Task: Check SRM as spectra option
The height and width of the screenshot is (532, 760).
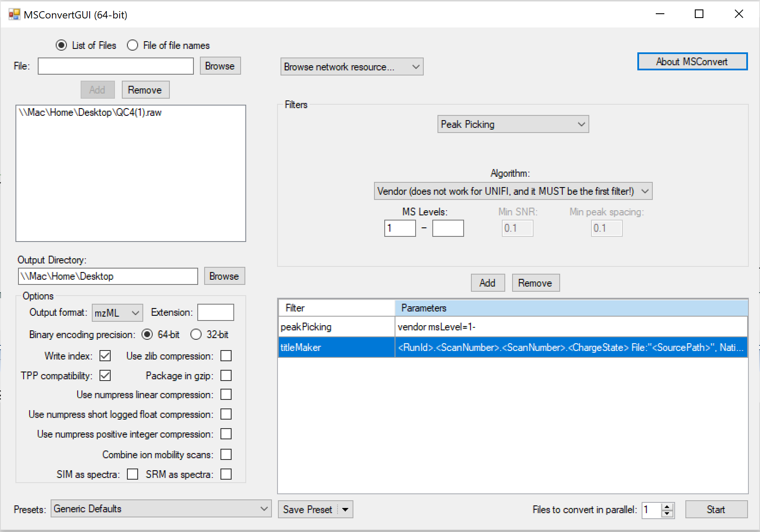Action: coord(226,474)
